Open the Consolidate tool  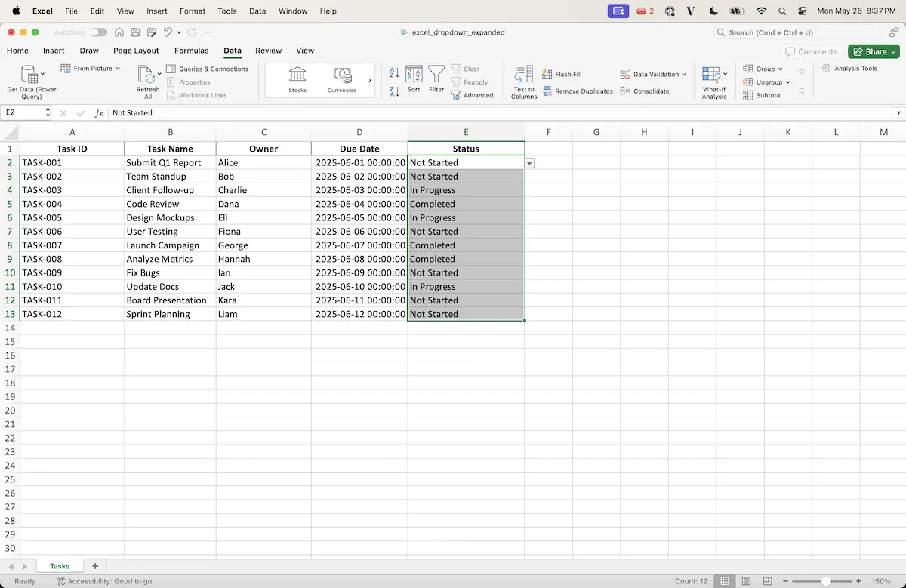coord(645,91)
